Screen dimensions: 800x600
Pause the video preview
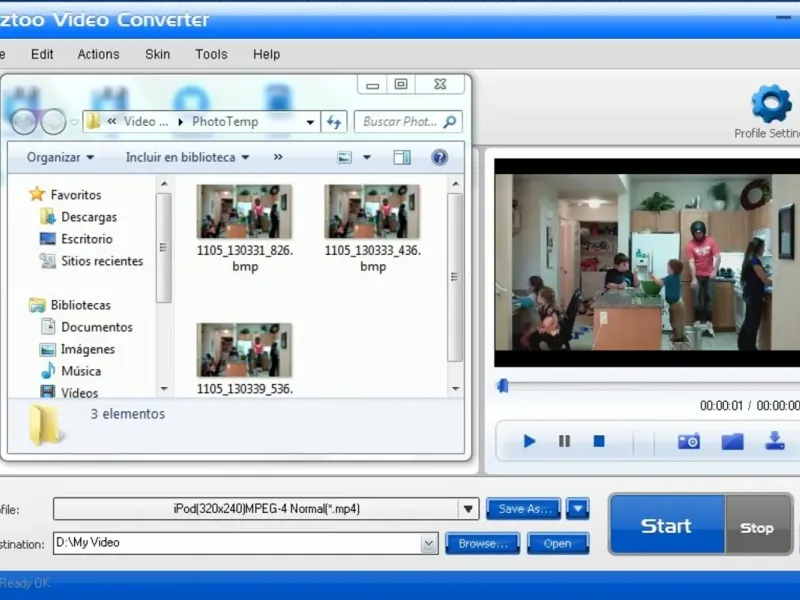click(x=564, y=441)
